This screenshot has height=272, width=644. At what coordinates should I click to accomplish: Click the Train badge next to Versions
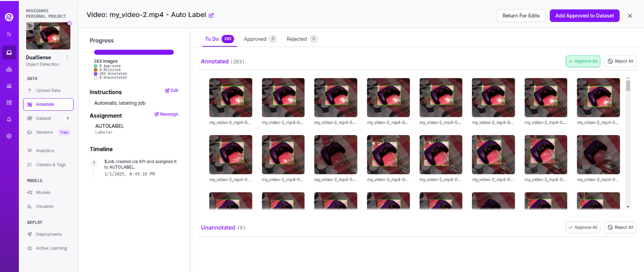[64, 132]
